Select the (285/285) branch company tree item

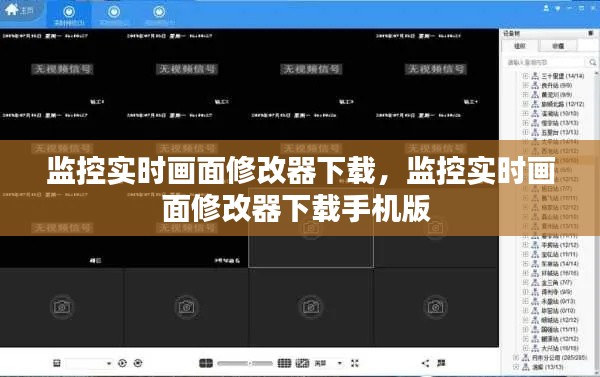(x=559, y=357)
